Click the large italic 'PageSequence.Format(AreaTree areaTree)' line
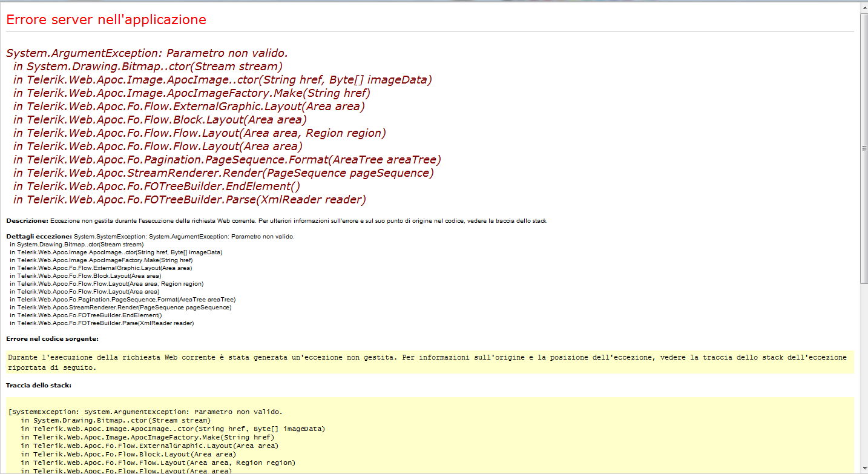Viewport: 868px width, 474px height. 227,160
